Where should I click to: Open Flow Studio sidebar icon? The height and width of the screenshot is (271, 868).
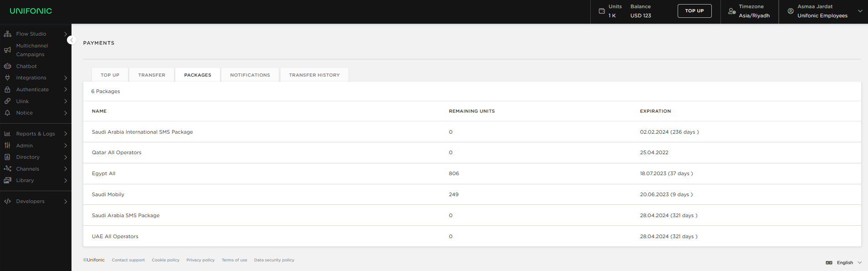point(7,34)
